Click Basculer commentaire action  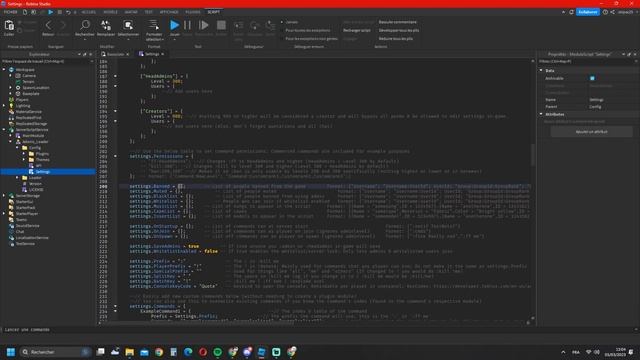(398, 22)
